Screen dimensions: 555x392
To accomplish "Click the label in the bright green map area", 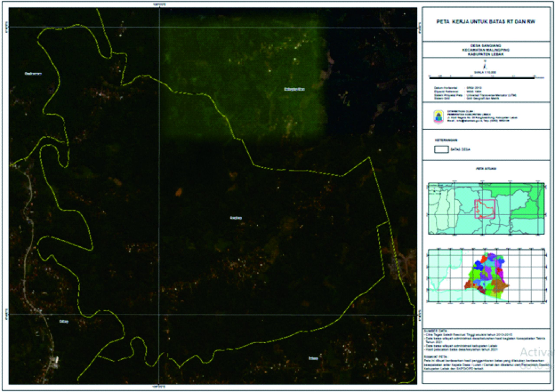I will (294, 89).
